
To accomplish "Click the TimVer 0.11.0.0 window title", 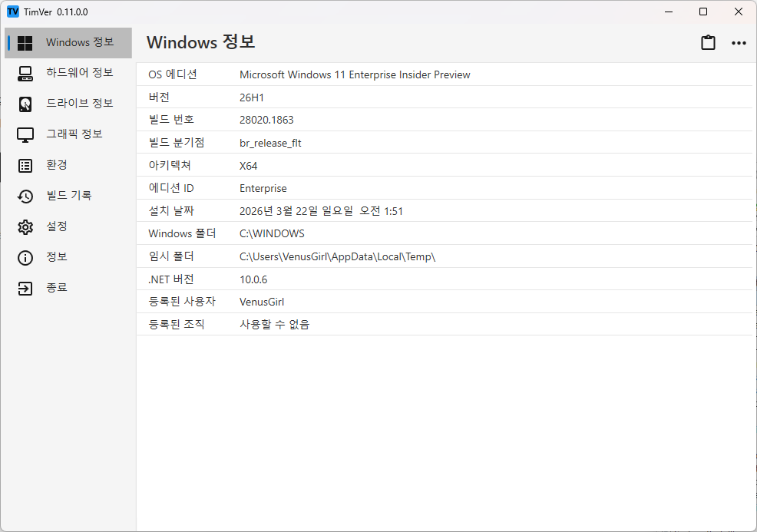I will point(55,12).
